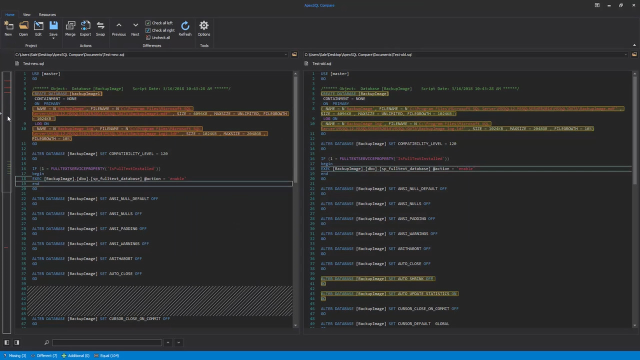Browse for right file with folder icon

point(634,54)
